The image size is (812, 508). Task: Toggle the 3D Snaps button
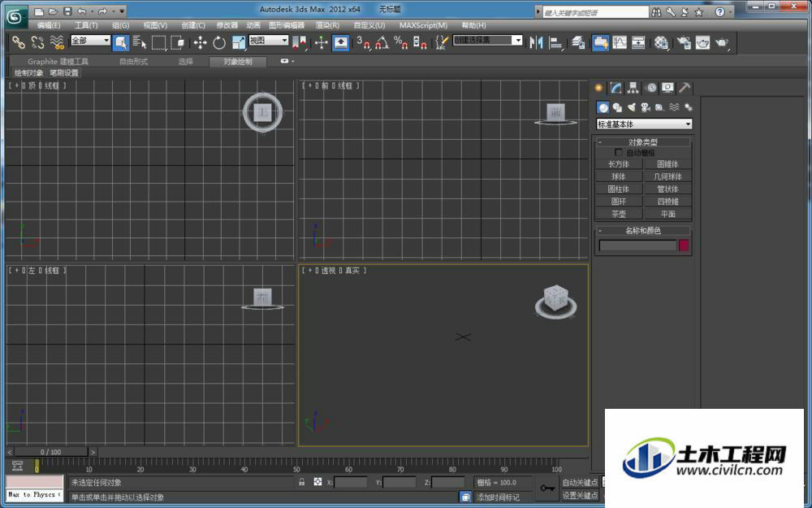click(363, 42)
